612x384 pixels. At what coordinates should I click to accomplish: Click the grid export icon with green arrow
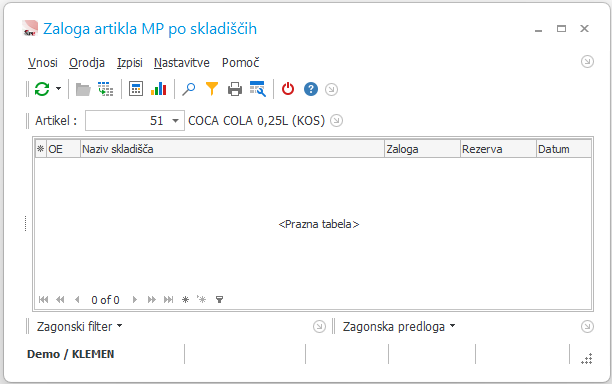[105, 89]
